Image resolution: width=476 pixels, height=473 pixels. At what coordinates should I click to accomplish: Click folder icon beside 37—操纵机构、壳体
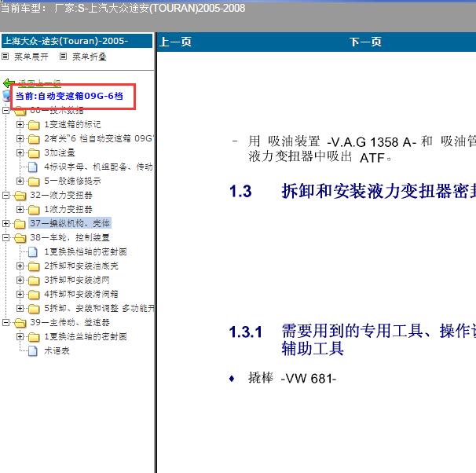[20, 224]
